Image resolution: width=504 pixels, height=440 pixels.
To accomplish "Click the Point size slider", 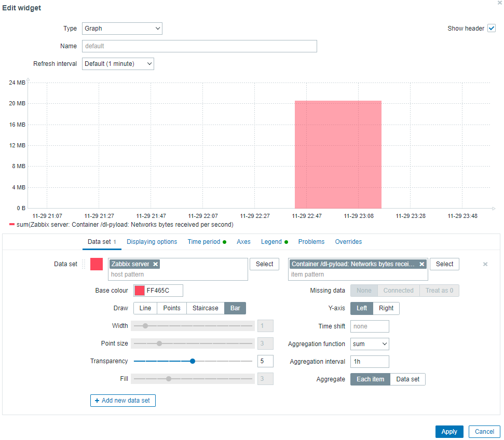I will [x=193, y=343].
